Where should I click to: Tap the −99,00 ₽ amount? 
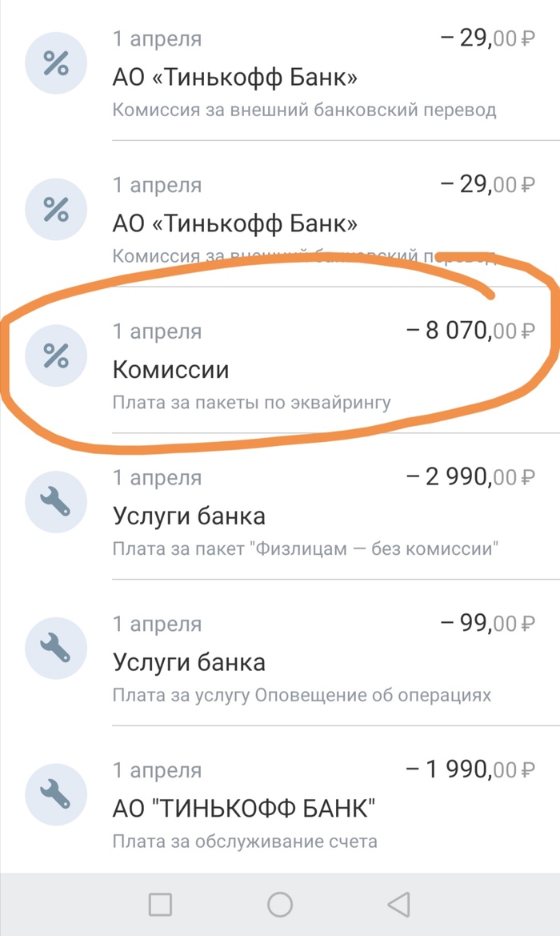coord(487,623)
